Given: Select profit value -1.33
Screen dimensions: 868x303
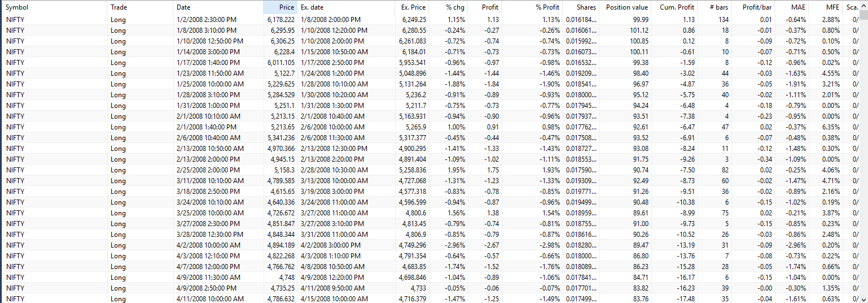Looking at the screenshot, I should (492, 149).
